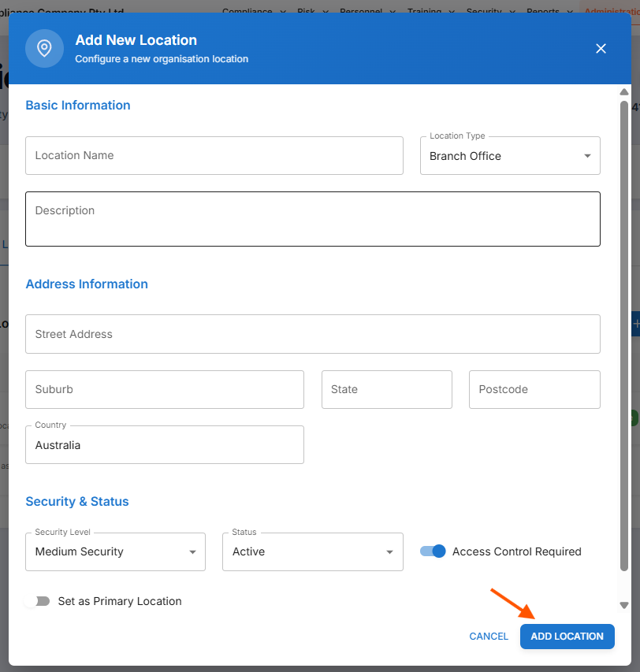Click the Postcode field
Screen dimensions: 640x672
534,389
